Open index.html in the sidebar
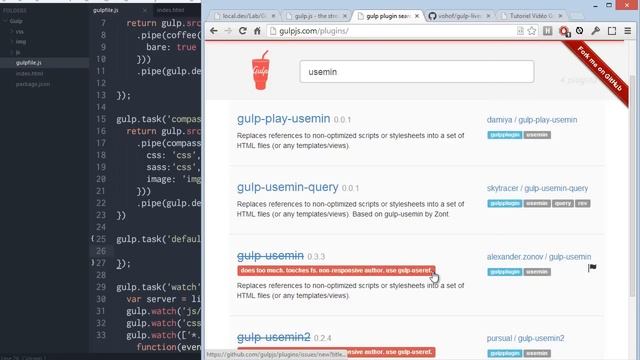640x360 pixels. (29, 73)
